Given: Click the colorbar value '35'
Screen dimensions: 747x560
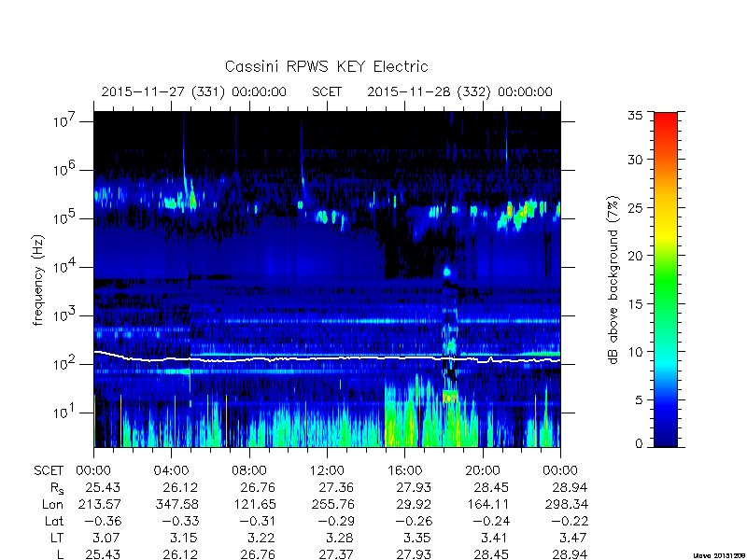Looking at the screenshot, I should [635, 116].
